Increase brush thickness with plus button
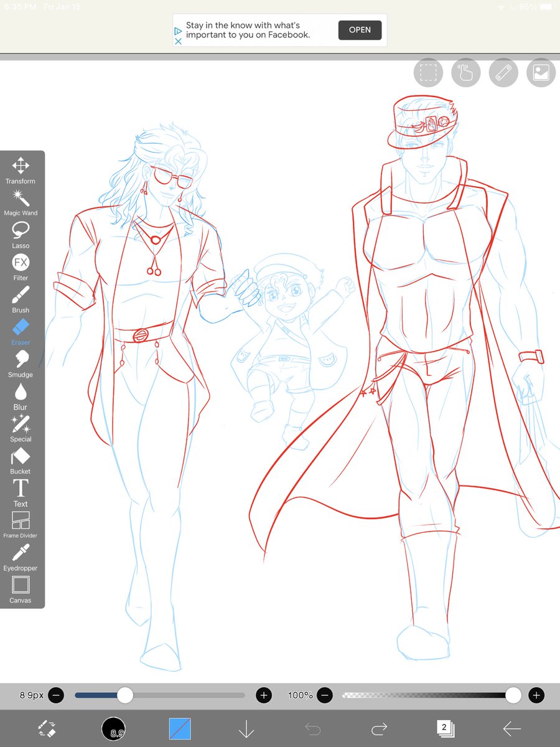 (x=264, y=695)
